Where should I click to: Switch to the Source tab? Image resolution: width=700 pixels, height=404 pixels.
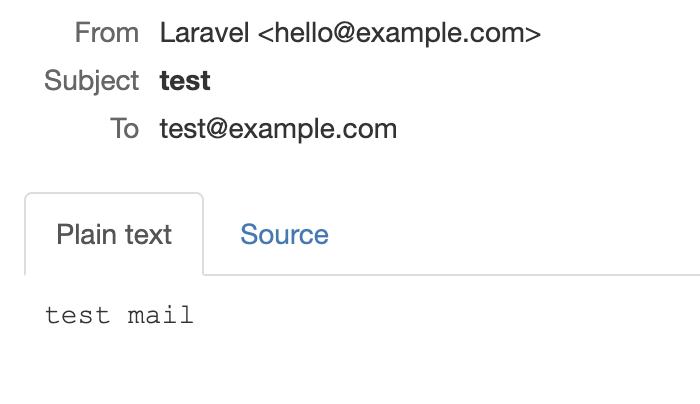point(284,235)
